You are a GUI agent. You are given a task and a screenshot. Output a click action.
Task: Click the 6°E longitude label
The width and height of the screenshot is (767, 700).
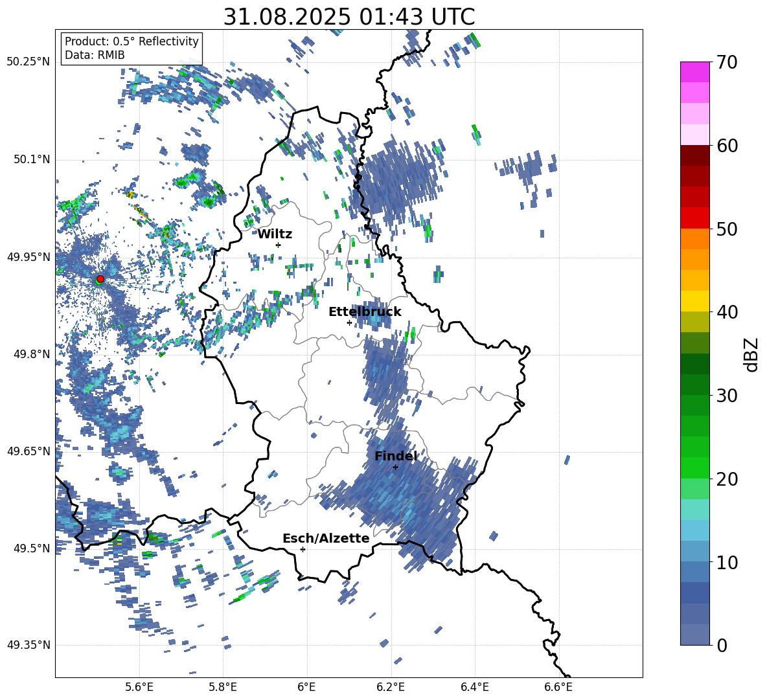[x=306, y=687]
